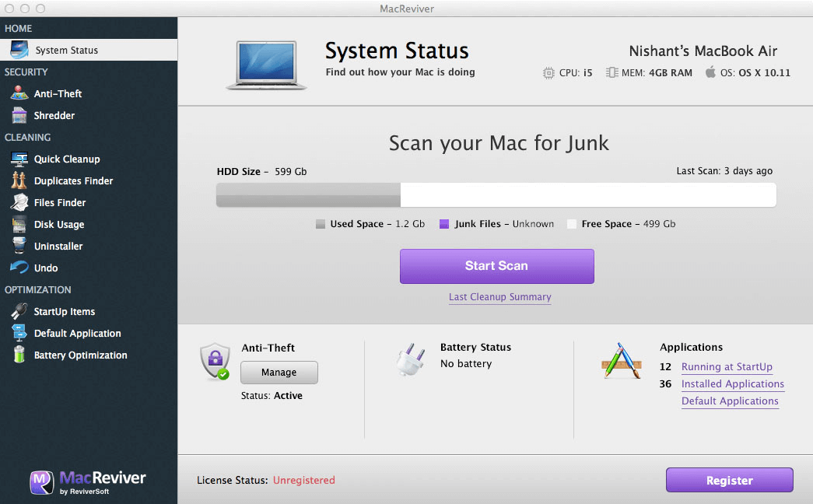This screenshot has height=504, width=813.
Task: Open the Running at StartUp link
Action: [x=727, y=366]
